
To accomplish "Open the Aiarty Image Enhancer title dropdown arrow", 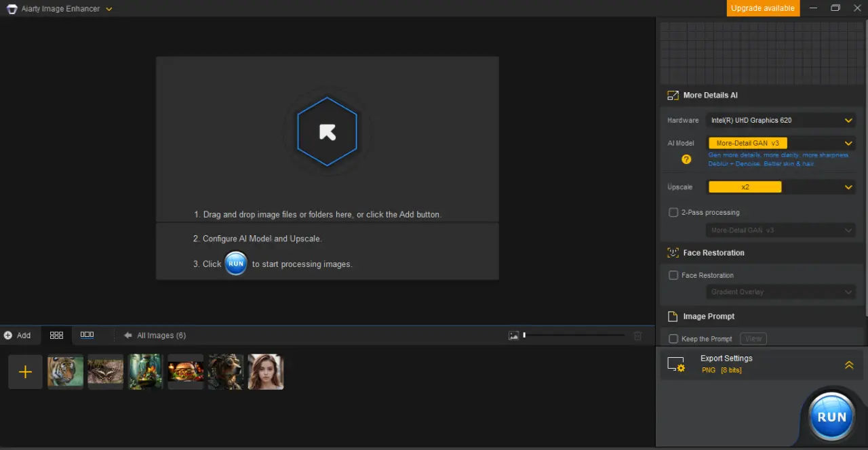I will tap(109, 9).
